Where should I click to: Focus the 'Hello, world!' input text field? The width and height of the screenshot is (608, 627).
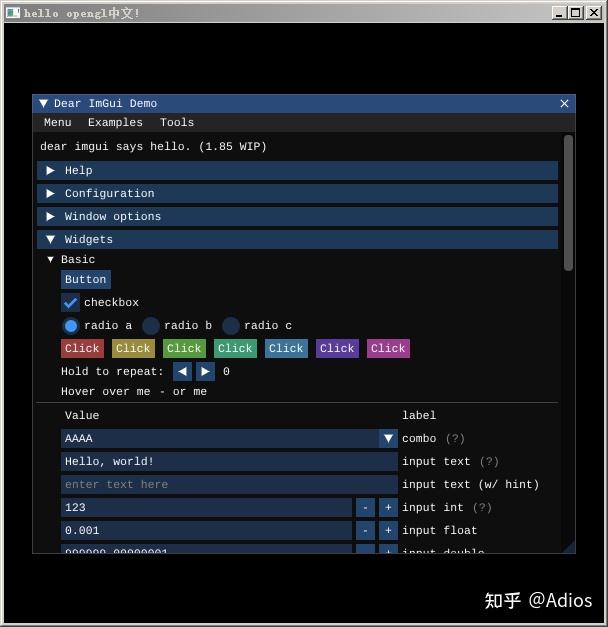pos(229,461)
